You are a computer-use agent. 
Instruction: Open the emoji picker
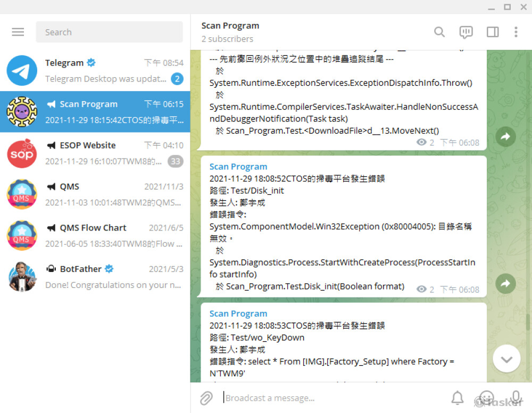click(x=486, y=398)
